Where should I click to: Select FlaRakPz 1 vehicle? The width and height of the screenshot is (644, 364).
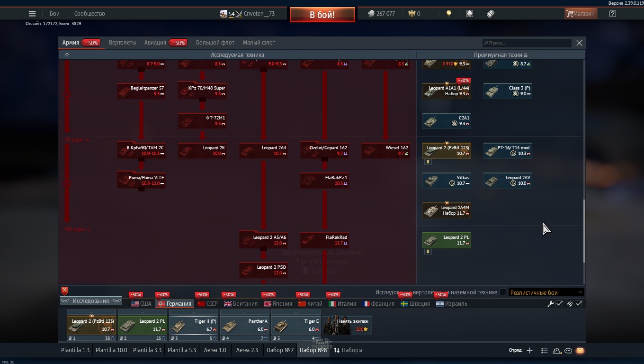coord(324,181)
